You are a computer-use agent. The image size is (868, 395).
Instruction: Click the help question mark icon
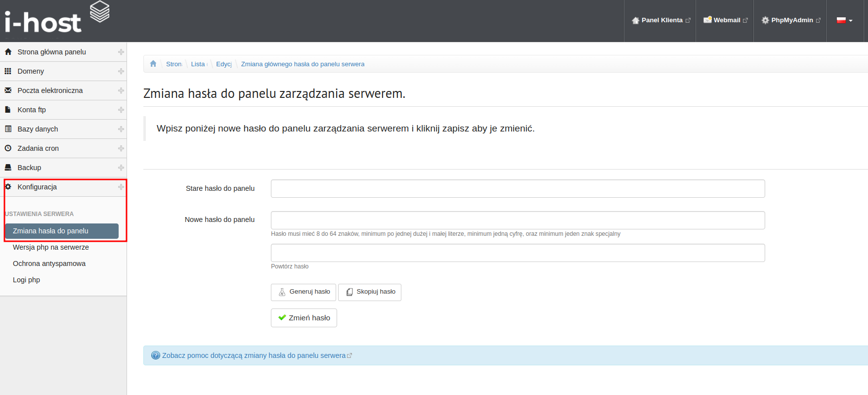pyautogui.click(x=156, y=355)
